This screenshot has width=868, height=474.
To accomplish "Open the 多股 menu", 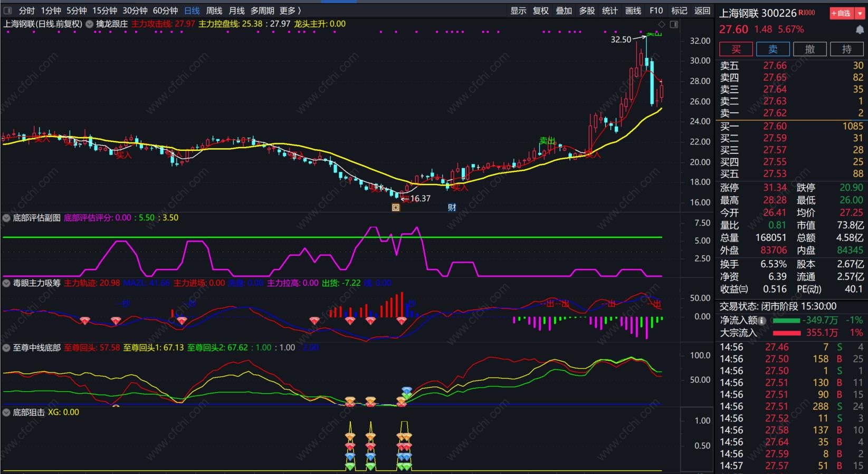I will tap(587, 11).
